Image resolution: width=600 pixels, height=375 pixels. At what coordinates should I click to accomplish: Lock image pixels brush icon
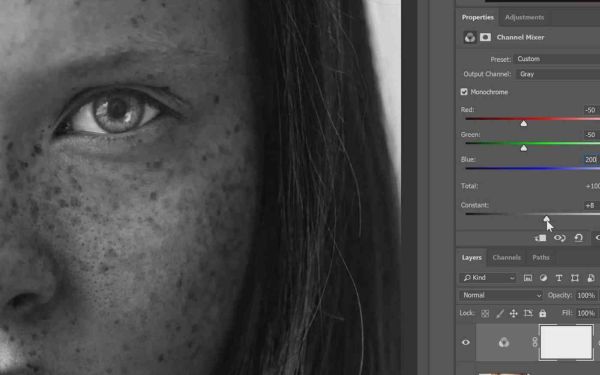click(x=500, y=313)
